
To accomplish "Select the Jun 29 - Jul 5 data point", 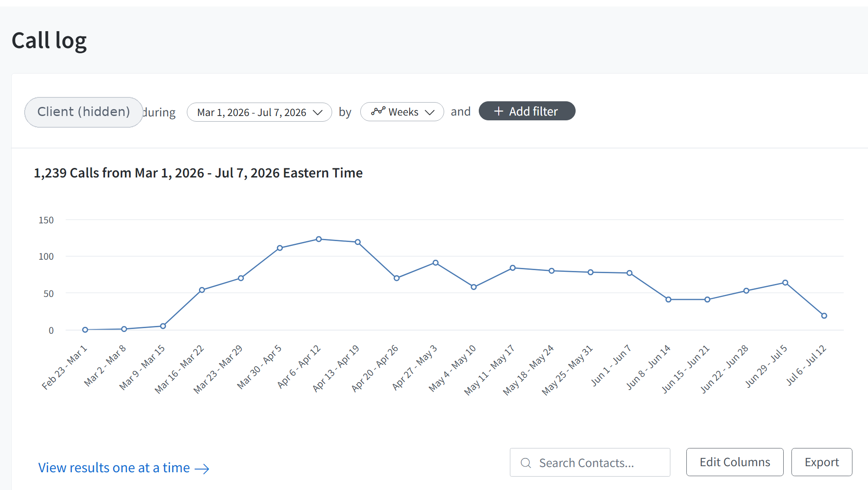I will [785, 283].
